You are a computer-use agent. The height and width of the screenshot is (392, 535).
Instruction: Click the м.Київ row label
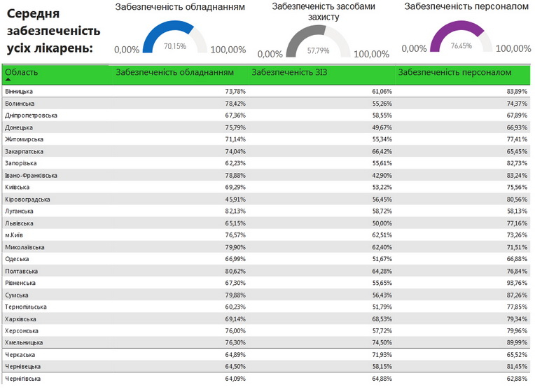(14, 235)
